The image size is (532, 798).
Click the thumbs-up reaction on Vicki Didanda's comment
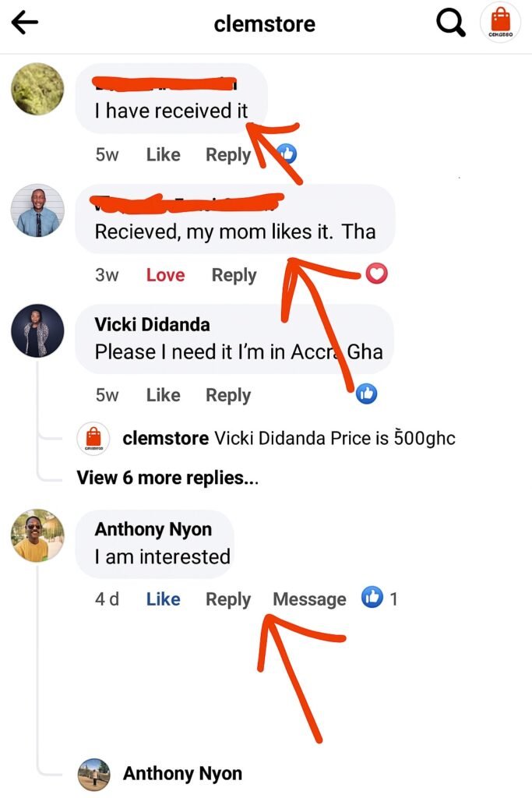pos(367,394)
